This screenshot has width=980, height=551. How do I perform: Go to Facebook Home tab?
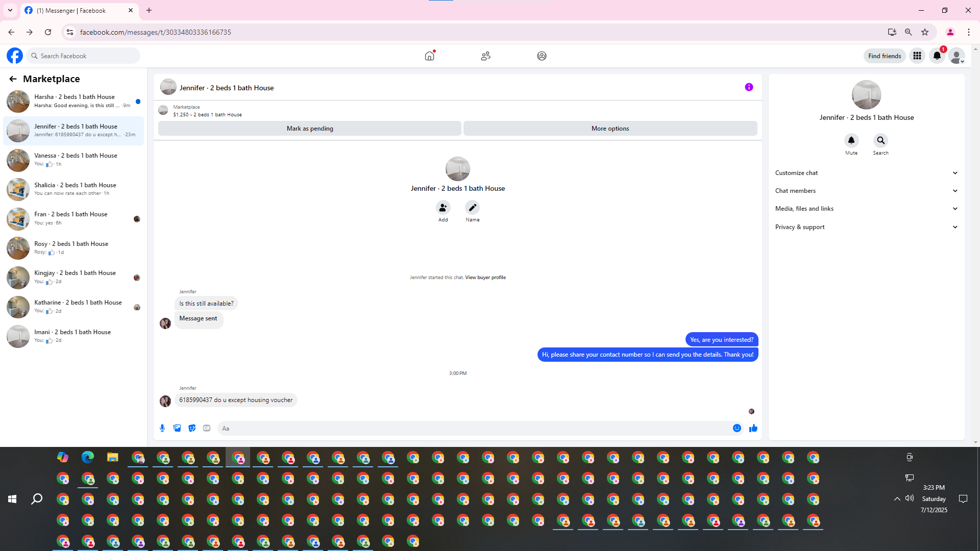click(429, 56)
